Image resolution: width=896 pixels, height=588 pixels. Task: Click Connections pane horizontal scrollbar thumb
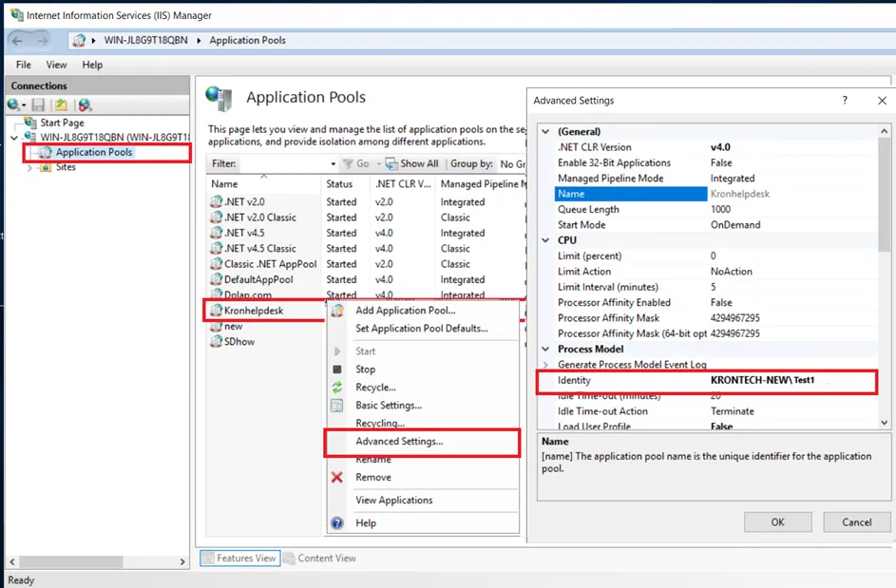(x=71, y=561)
